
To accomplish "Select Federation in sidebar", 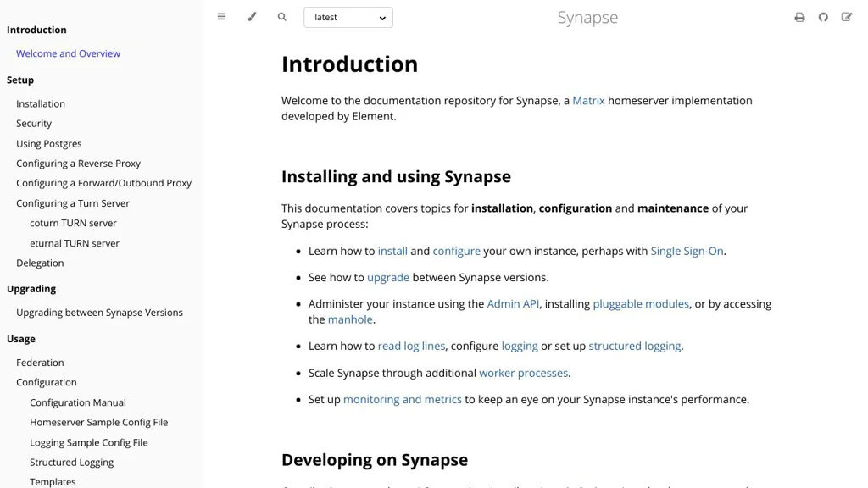I will click(40, 363).
